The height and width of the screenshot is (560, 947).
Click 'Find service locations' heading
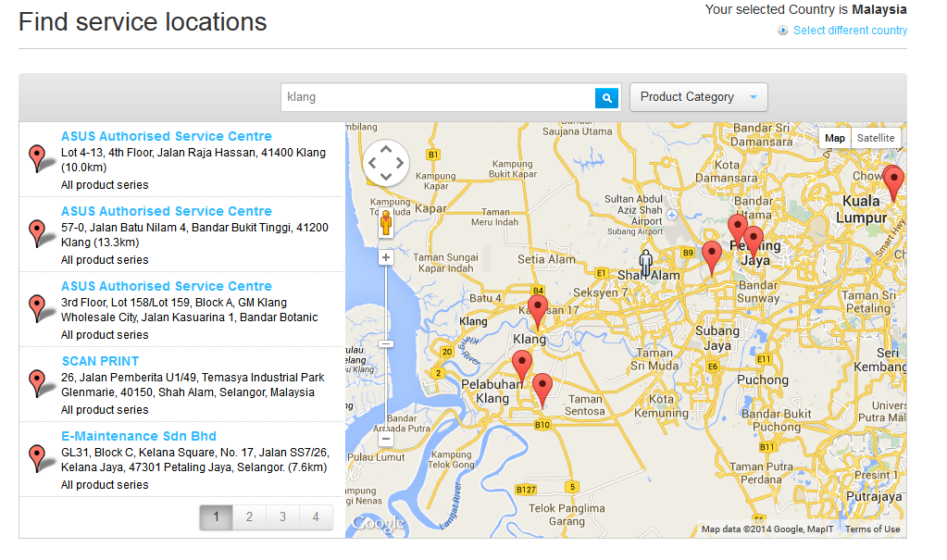point(143,22)
